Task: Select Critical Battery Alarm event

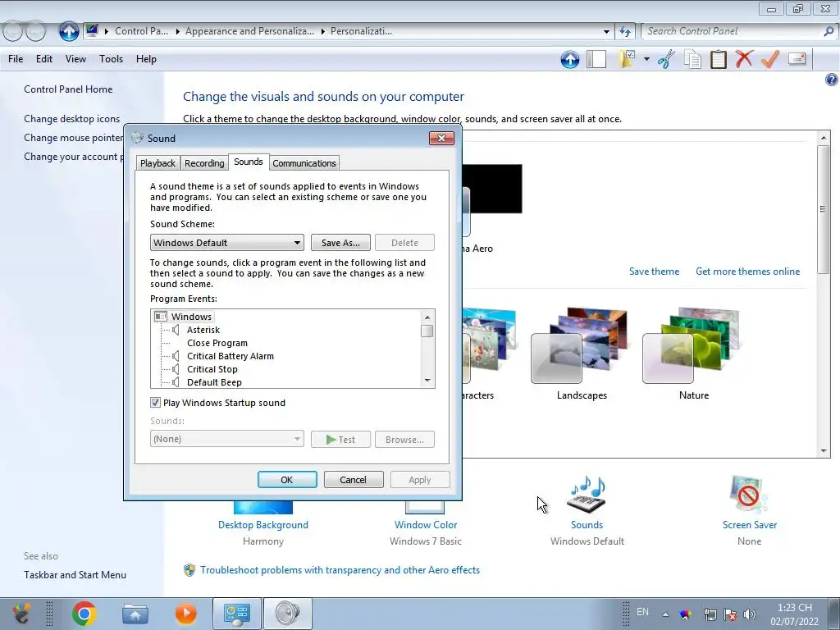Action: [231, 356]
